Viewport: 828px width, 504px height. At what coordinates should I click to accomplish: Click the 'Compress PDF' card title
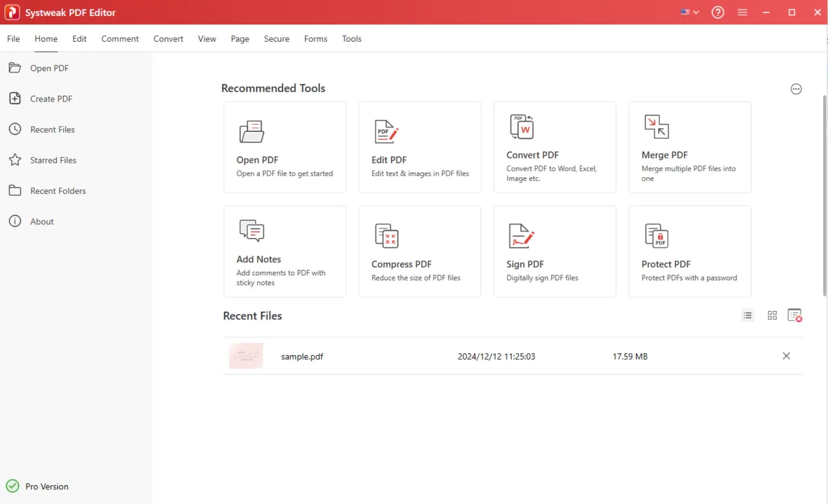[x=401, y=264]
